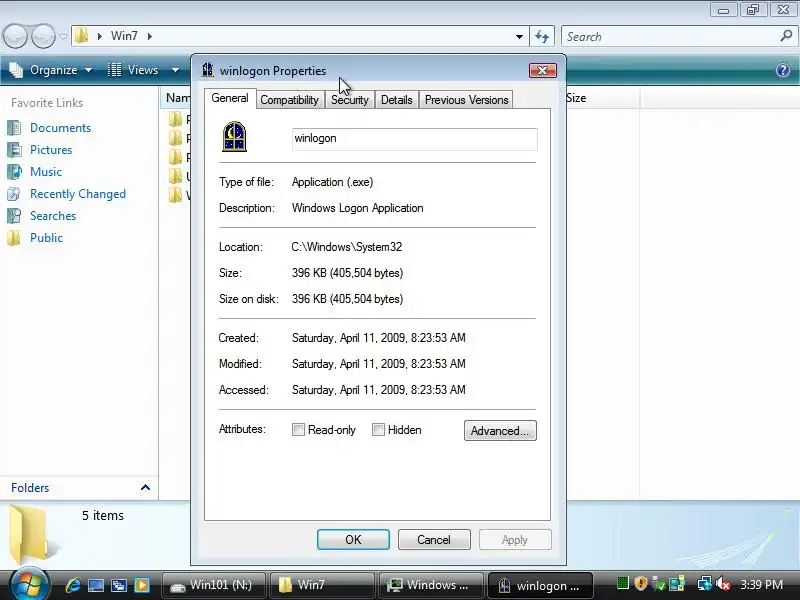Click the security shield tray icon
Image resolution: width=800 pixels, height=600 pixels.
pyautogui.click(x=641, y=583)
